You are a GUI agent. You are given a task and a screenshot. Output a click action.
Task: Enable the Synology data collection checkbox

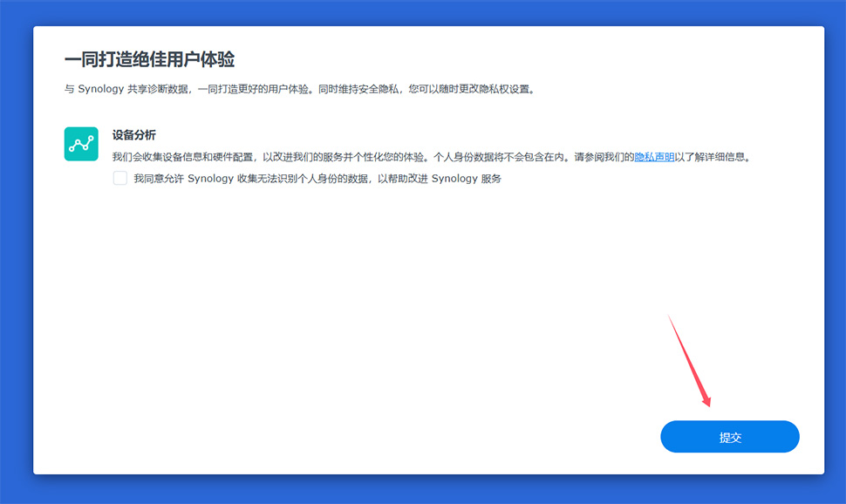(x=119, y=179)
